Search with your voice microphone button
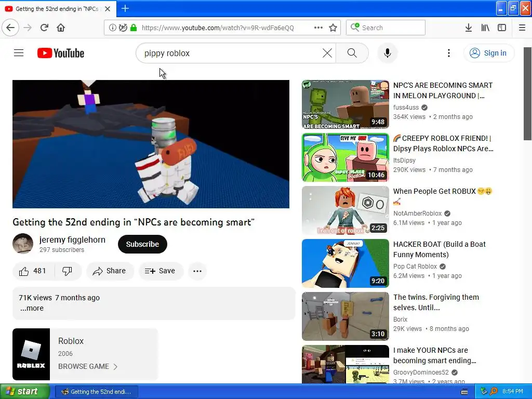 387,53
